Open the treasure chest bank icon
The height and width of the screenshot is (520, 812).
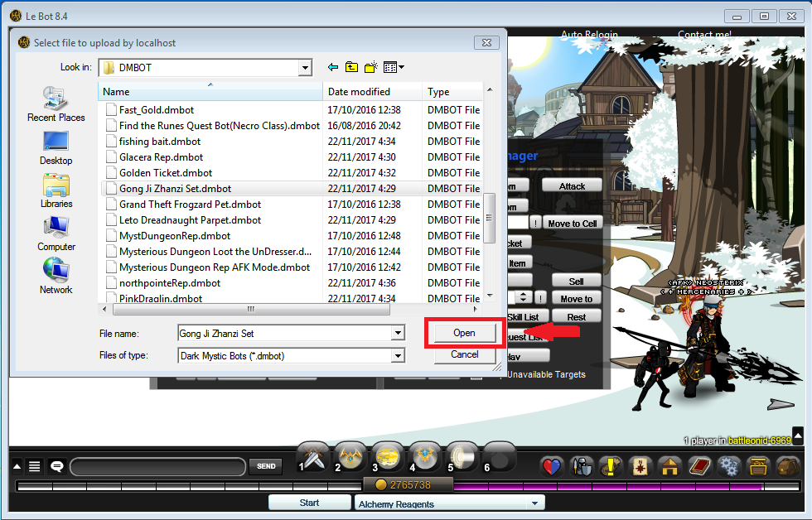pyautogui.click(x=759, y=467)
